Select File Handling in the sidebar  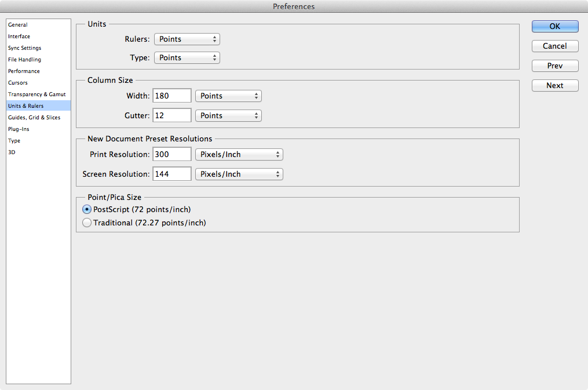coord(24,60)
